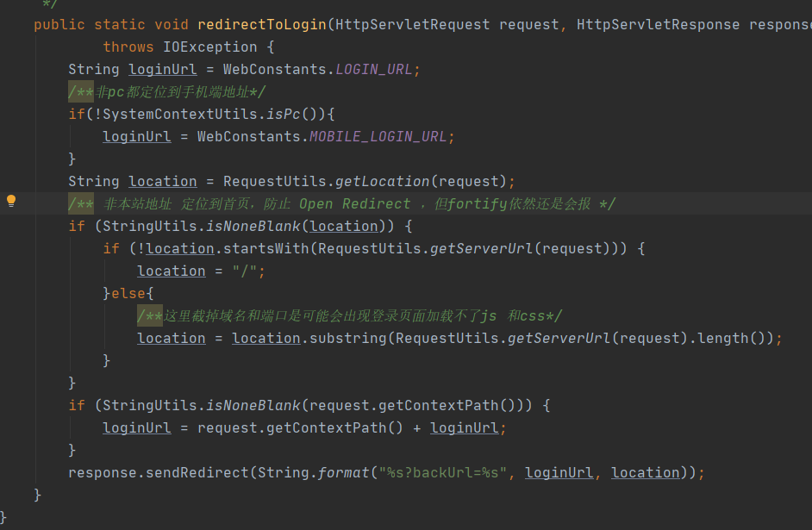The image size is (812, 530).
Task: Click the public keyword in method signature
Action: coord(59,24)
